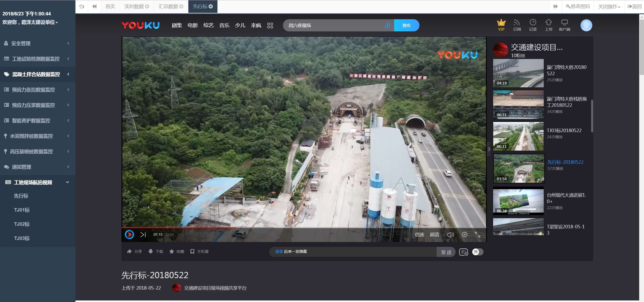Skip to next video with next icon
644x302 pixels.
click(x=143, y=235)
